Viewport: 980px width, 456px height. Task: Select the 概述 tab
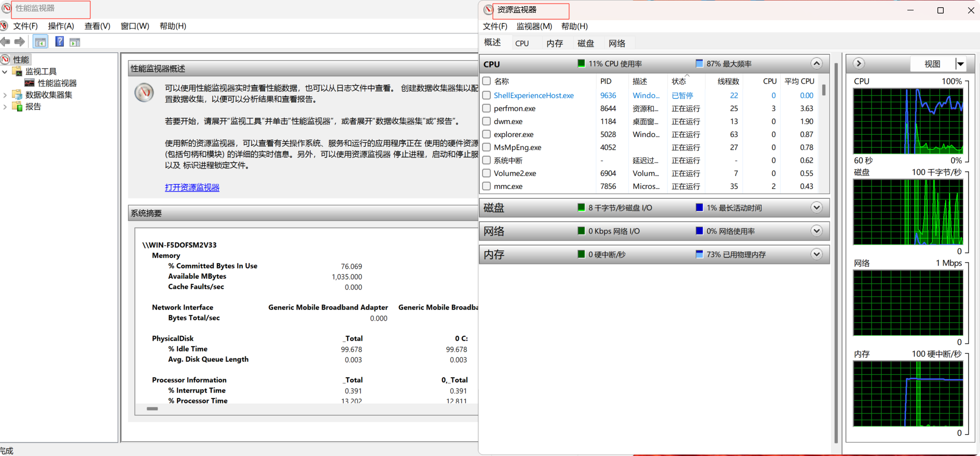492,43
